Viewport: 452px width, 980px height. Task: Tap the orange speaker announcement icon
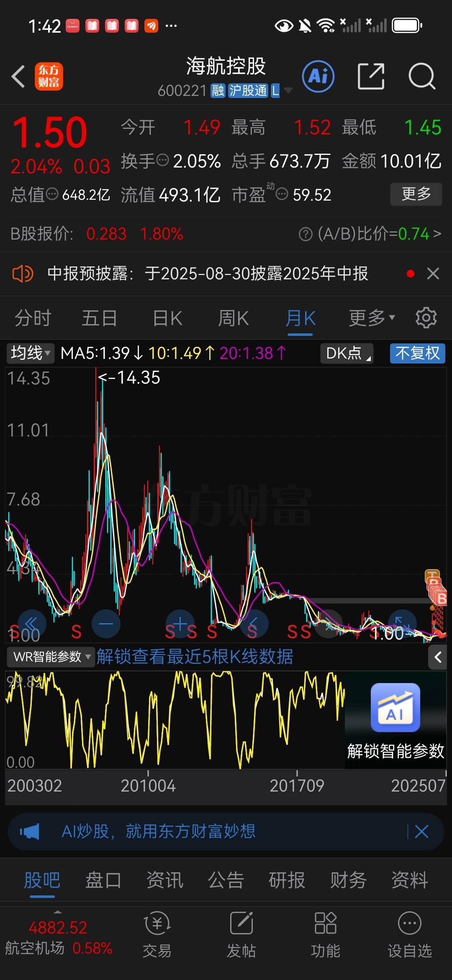pos(23,274)
